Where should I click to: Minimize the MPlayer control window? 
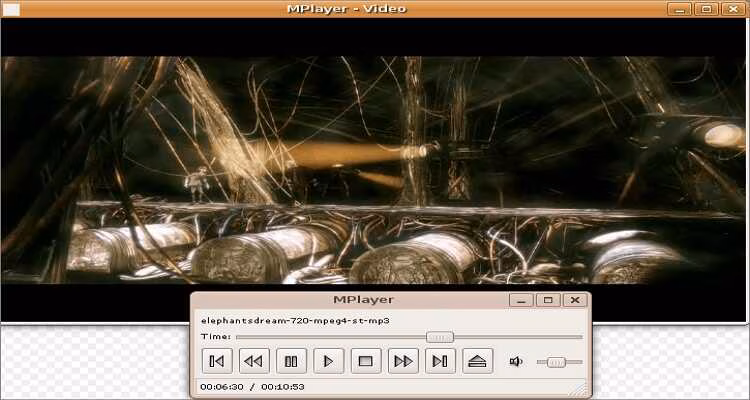click(521, 300)
